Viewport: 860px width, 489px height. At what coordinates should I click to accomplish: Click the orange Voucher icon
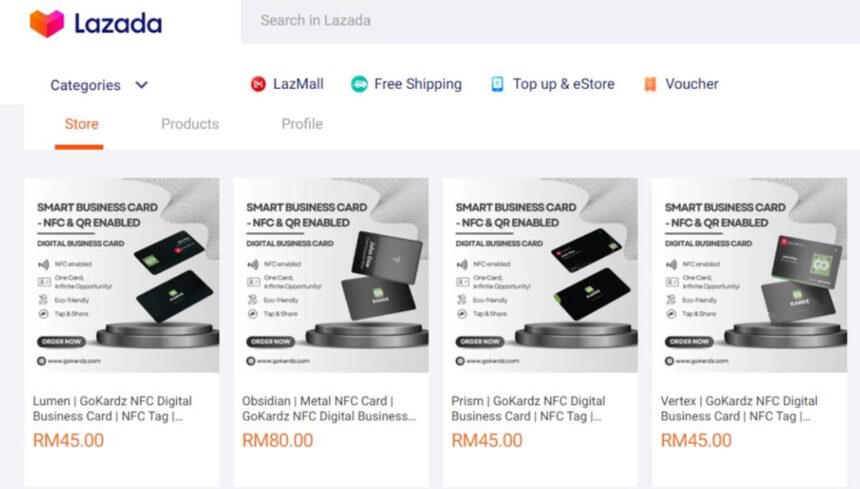[x=650, y=84]
